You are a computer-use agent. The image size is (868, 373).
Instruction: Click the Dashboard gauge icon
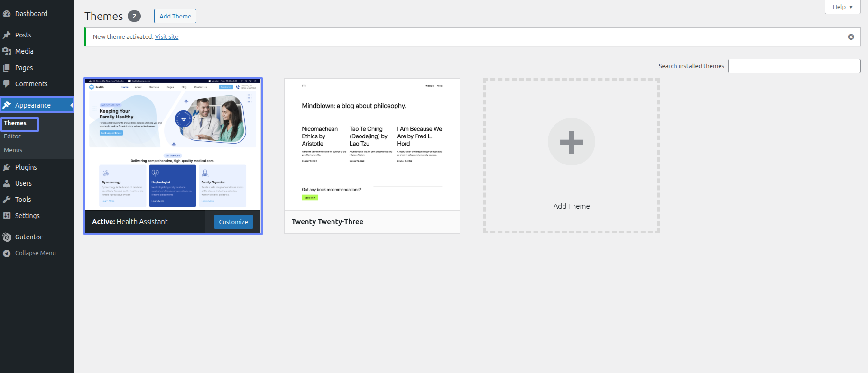[x=7, y=14]
